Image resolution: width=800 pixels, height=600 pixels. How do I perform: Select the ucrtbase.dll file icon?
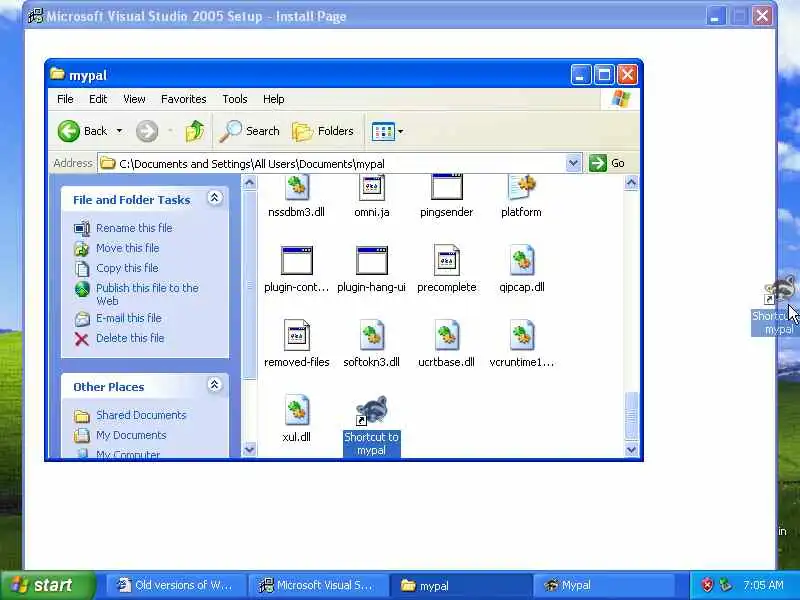point(446,335)
